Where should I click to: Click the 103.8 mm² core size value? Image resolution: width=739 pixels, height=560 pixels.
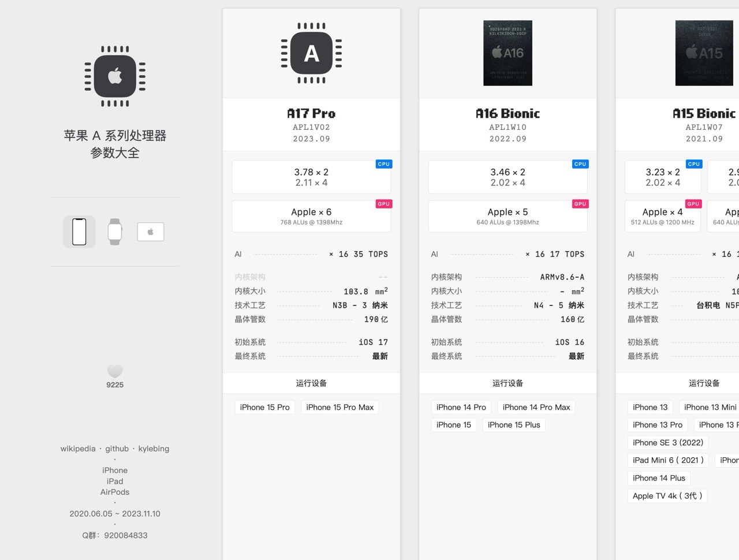pos(365,291)
